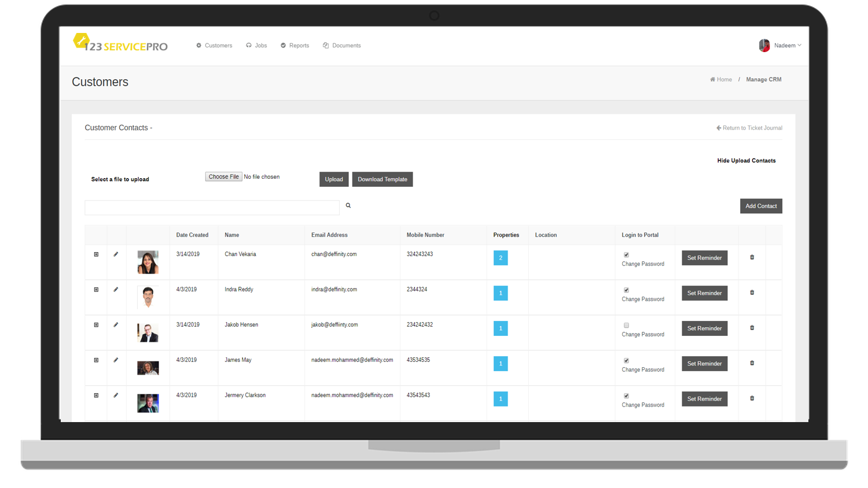Delete Jermery Clarkson with trash icon

click(752, 398)
